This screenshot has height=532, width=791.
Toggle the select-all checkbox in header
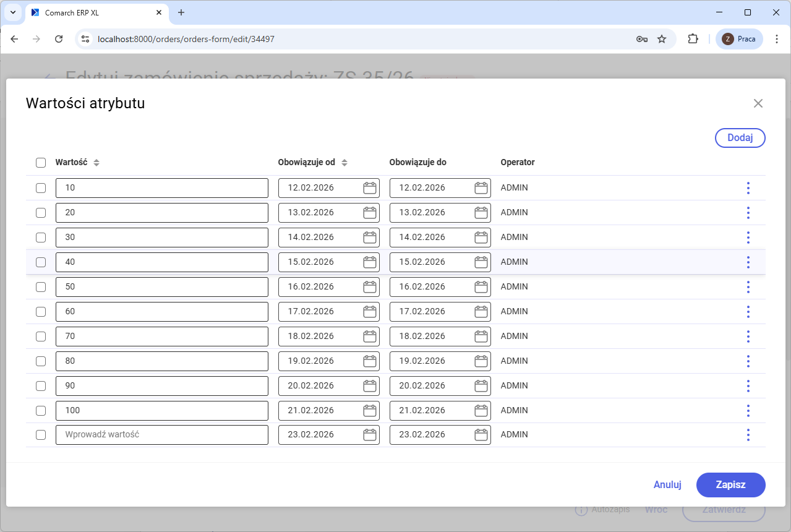[x=41, y=163]
